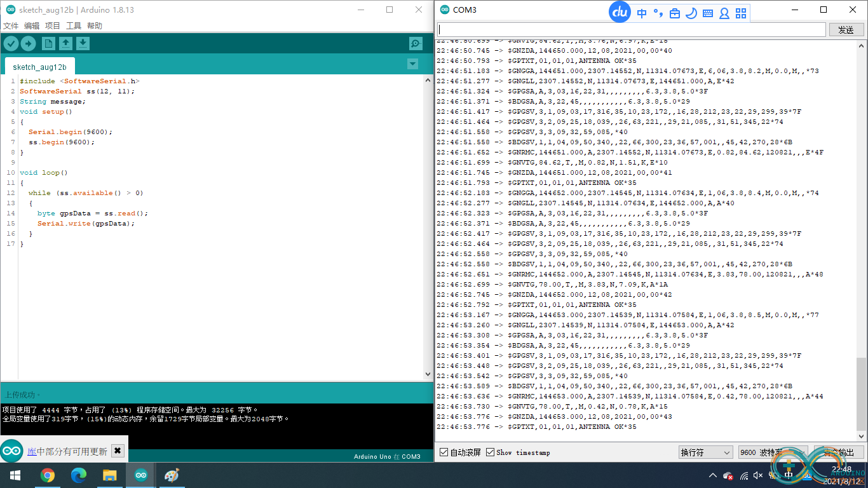Open the Serial Monitor magnifier icon
The width and height of the screenshot is (868, 488).
416,43
